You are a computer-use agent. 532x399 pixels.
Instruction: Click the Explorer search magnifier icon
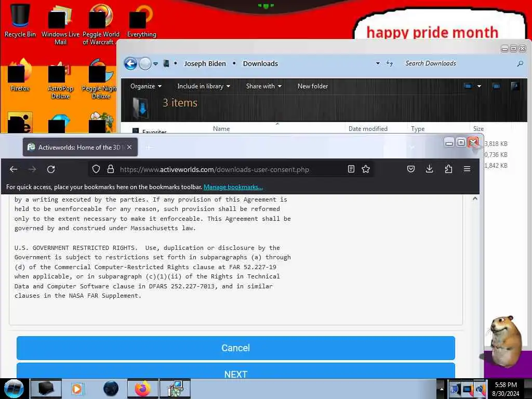[520, 63]
